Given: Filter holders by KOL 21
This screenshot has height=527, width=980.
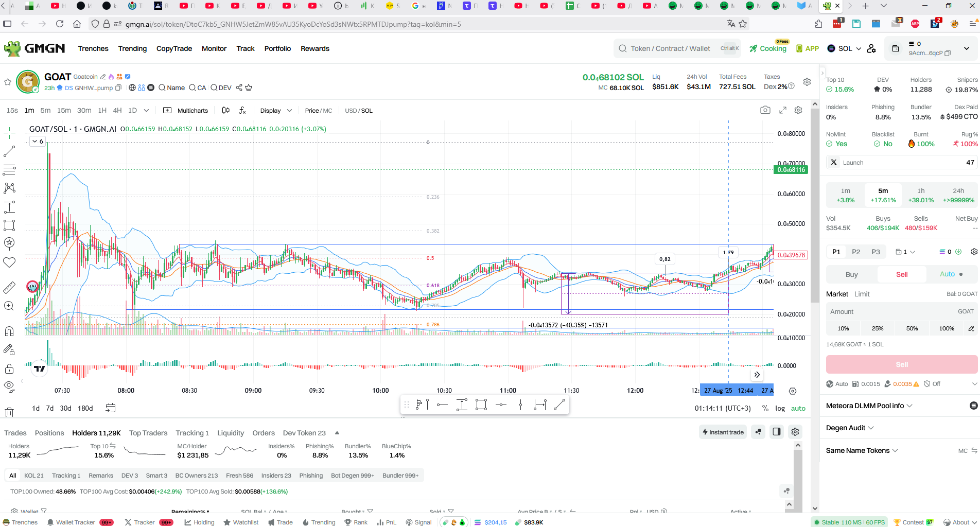Looking at the screenshot, I should [33, 476].
